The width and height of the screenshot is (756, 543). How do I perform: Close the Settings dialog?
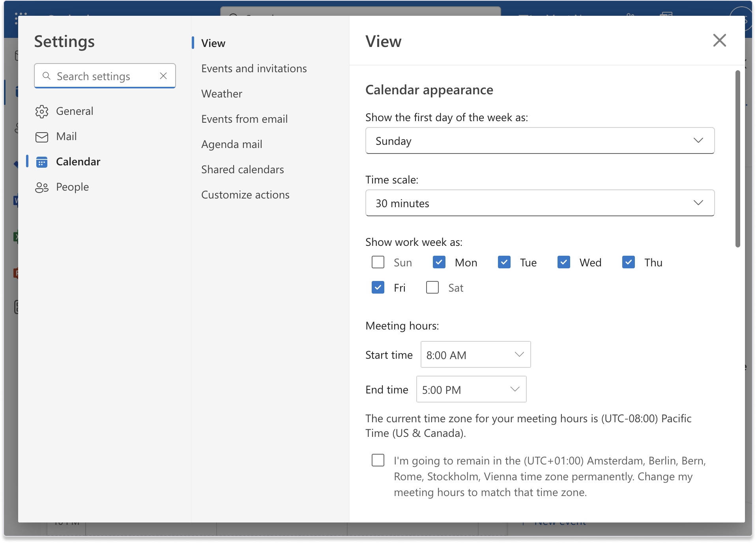pos(720,40)
